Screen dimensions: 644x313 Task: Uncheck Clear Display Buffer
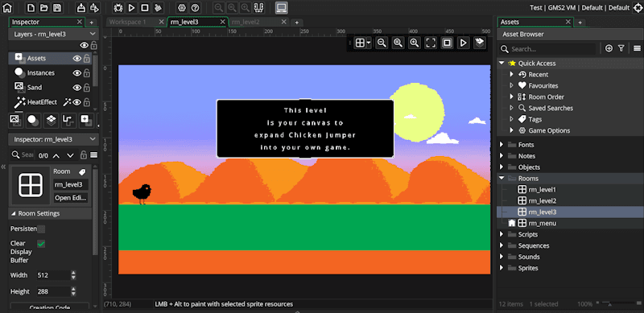tap(41, 244)
